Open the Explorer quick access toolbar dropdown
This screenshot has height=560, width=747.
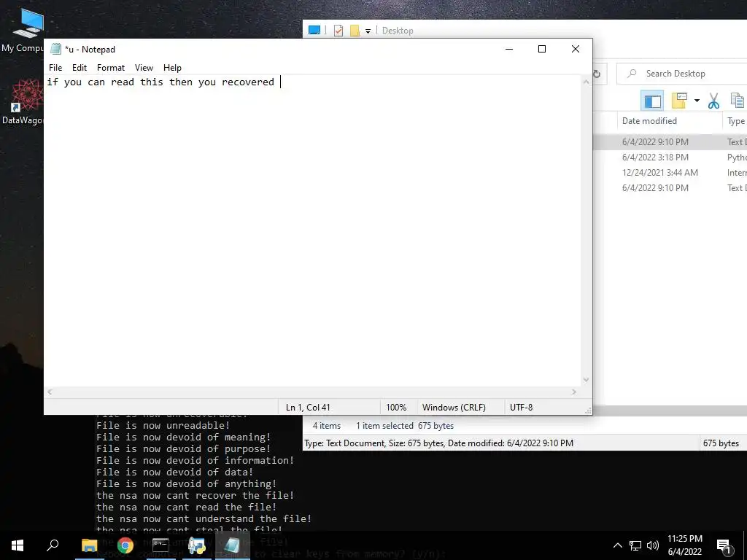pyautogui.click(x=368, y=31)
